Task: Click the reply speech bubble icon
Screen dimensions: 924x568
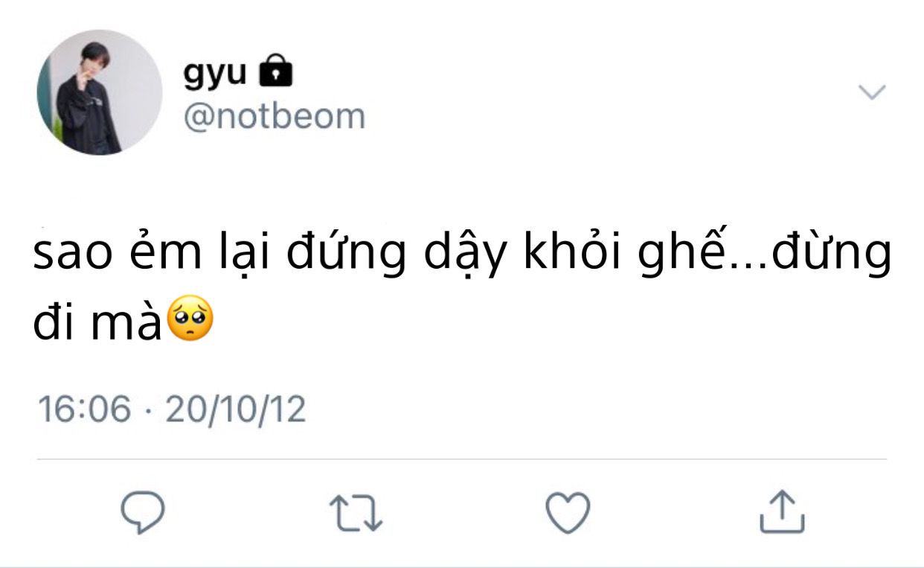Action: (x=143, y=512)
